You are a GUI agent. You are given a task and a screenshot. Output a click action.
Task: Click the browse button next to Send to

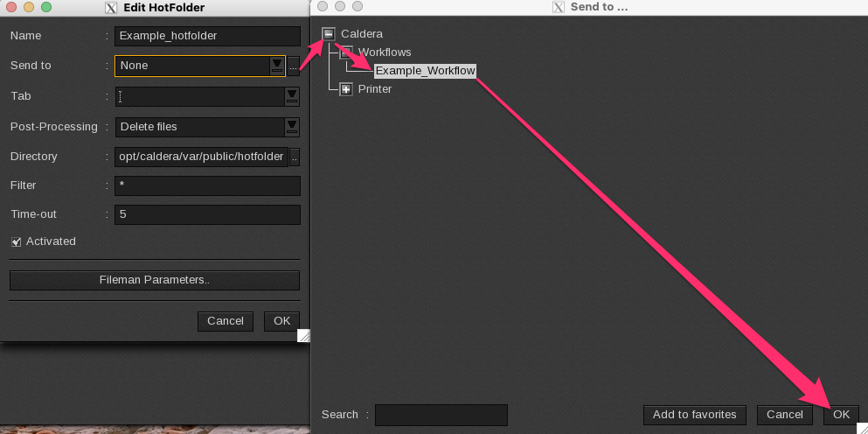[294, 66]
